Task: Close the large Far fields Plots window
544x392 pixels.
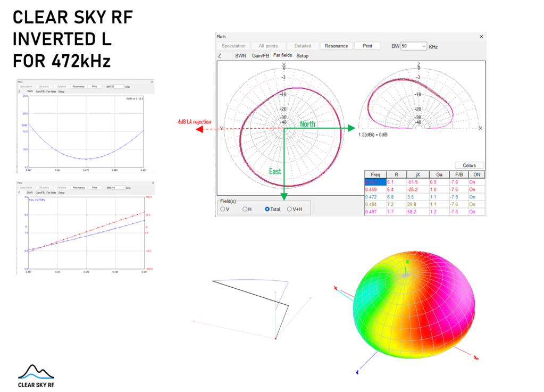Action: [481, 37]
